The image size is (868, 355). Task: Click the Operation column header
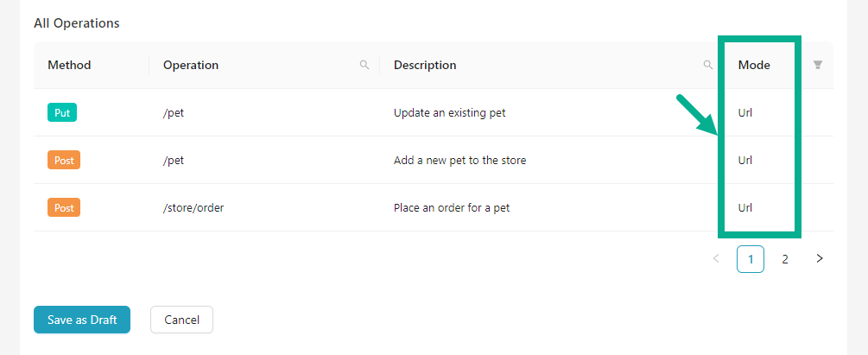[191, 65]
